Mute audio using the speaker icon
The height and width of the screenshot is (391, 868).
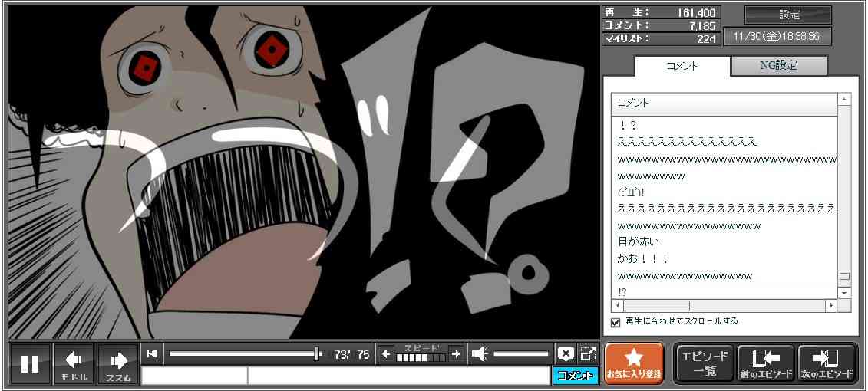pyautogui.click(x=480, y=353)
